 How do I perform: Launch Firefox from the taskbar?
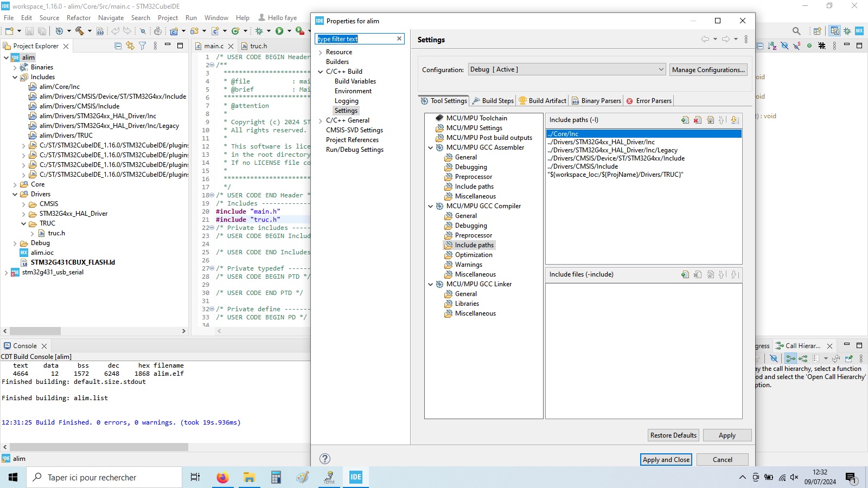(x=222, y=478)
